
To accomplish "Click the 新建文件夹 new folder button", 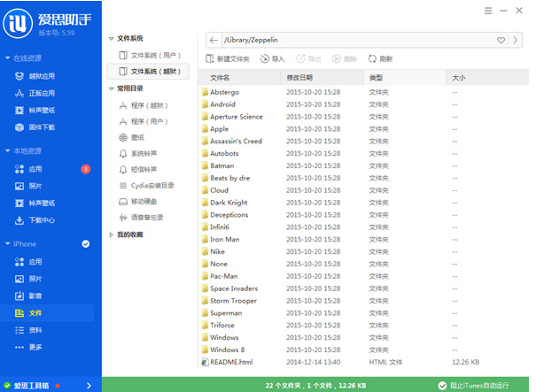I will pos(227,58).
